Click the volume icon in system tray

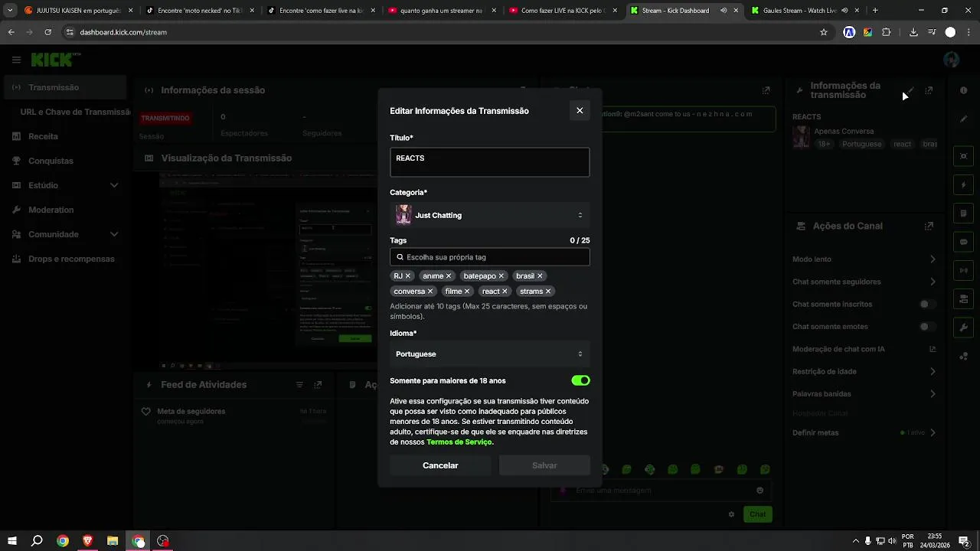(892, 541)
